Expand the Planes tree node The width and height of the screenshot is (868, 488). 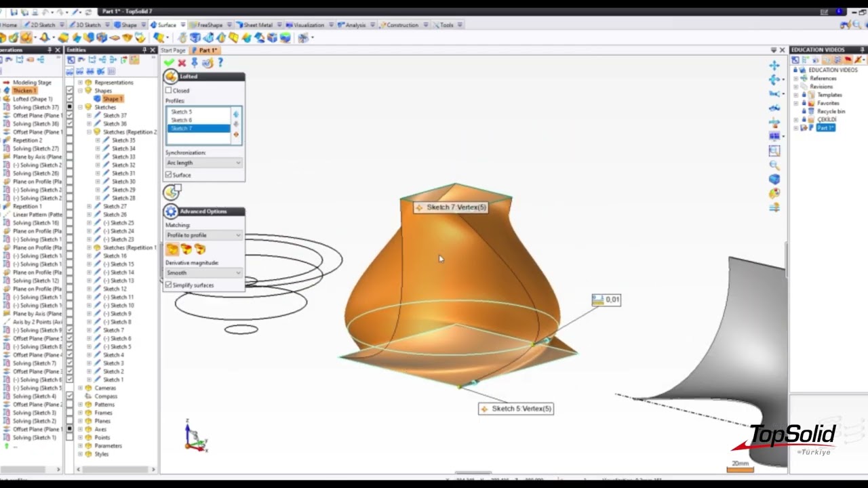[80, 421]
